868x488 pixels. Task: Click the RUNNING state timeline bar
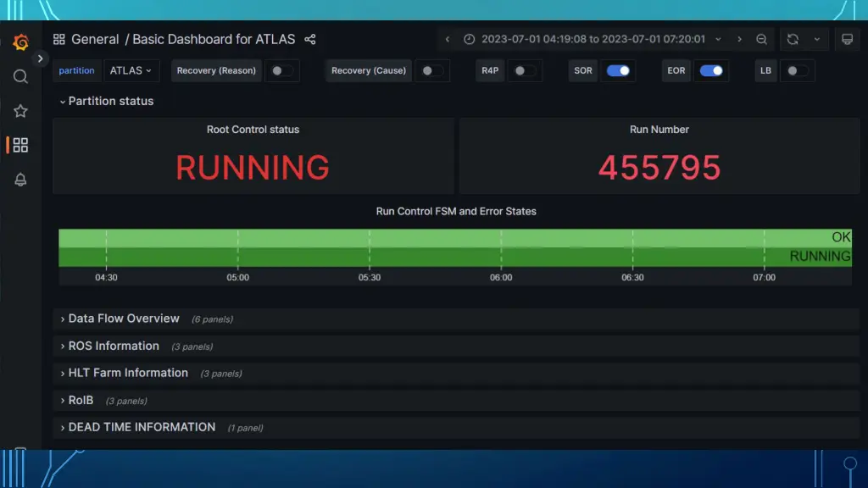point(455,258)
